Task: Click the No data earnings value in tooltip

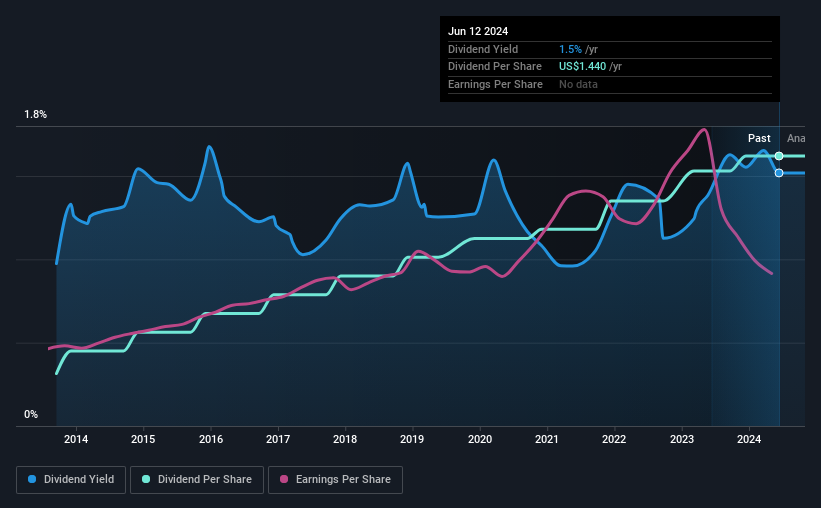Action: point(578,84)
